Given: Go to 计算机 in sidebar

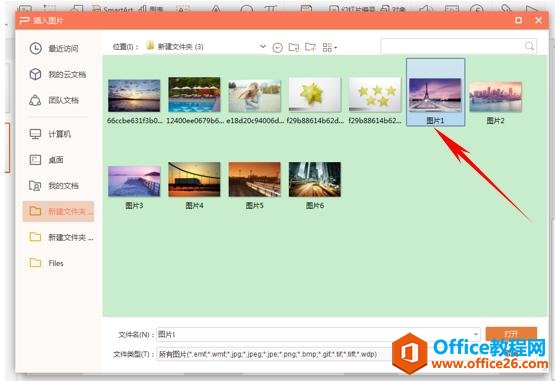Looking at the screenshot, I should pyautogui.click(x=50, y=134).
